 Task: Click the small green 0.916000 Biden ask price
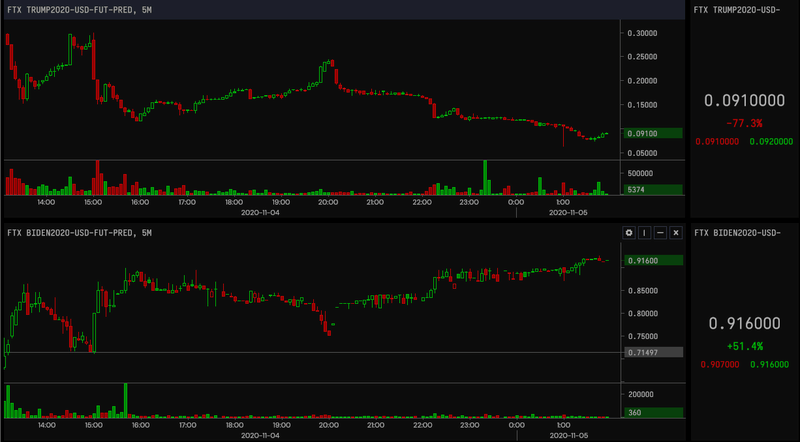click(769, 364)
